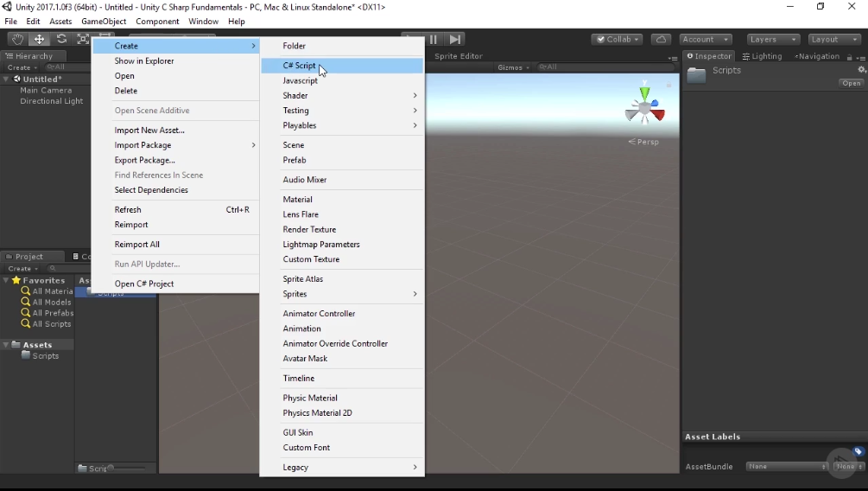Choose Material from Create submenu

[342, 200]
